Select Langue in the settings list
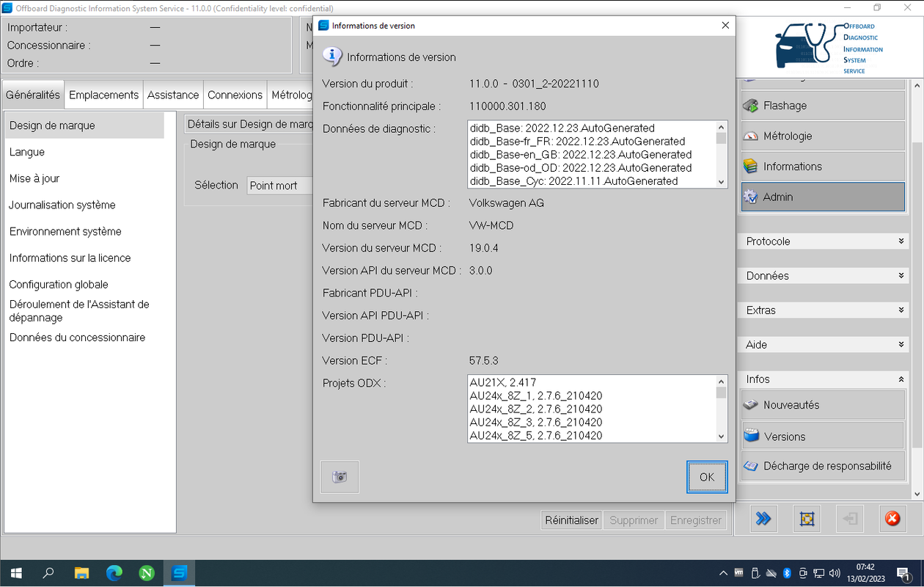 pos(84,152)
